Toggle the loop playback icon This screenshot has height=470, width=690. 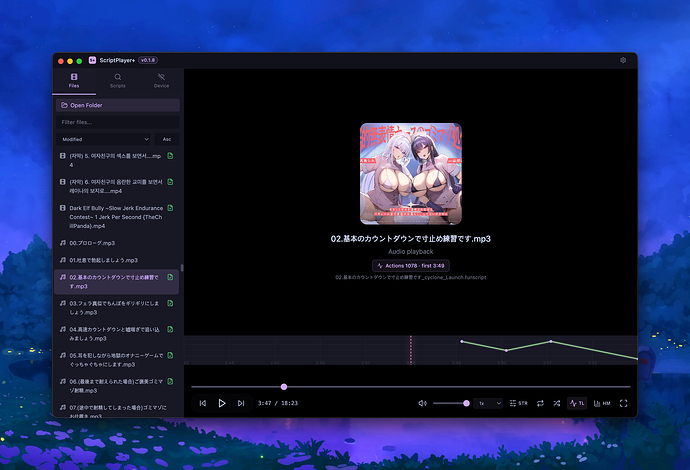point(540,403)
